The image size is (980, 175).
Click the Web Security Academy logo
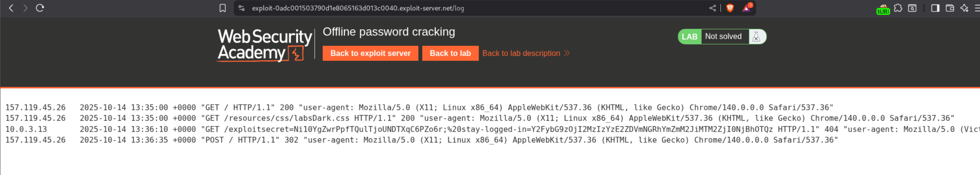tap(265, 45)
